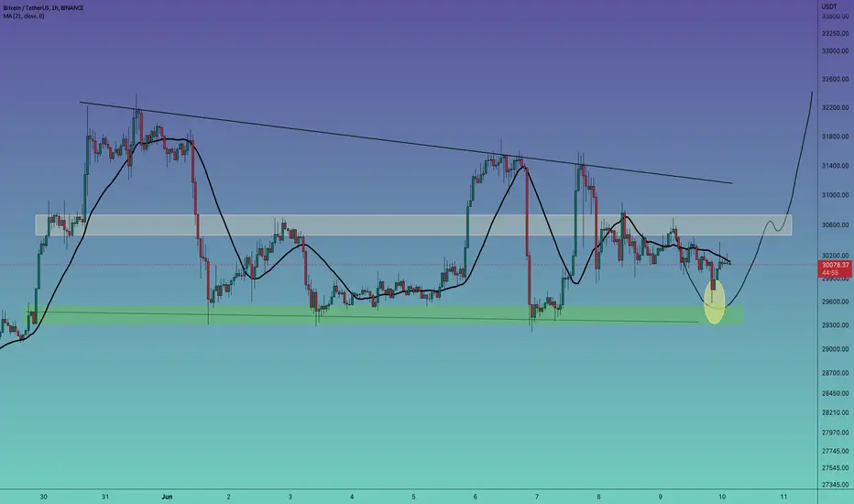Click the 9 date label on time axis
This screenshot has height=504, width=854.
tap(660, 497)
